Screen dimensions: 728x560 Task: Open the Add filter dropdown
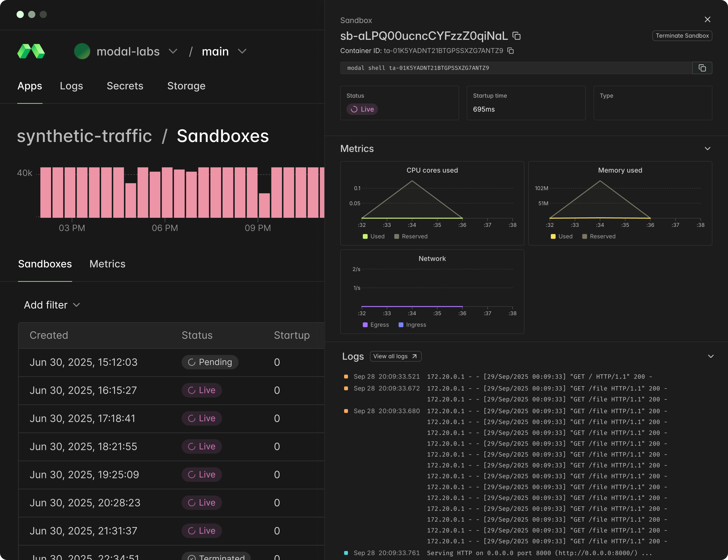pyautogui.click(x=52, y=305)
